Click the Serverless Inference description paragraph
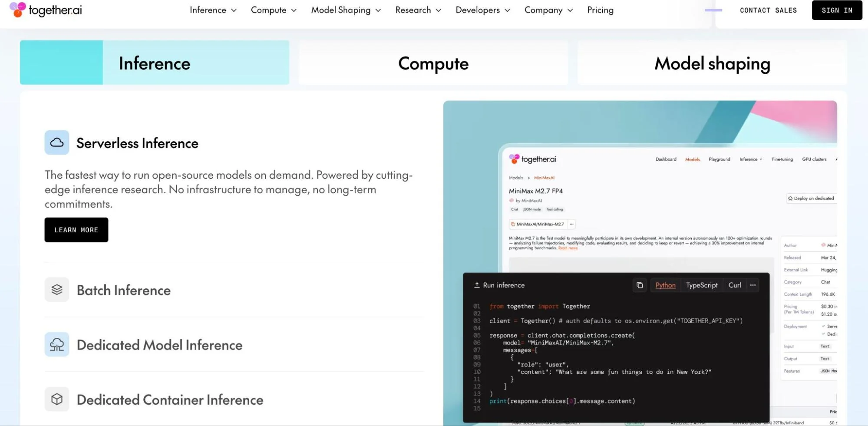The height and width of the screenshot is (426, 868). 229,189
